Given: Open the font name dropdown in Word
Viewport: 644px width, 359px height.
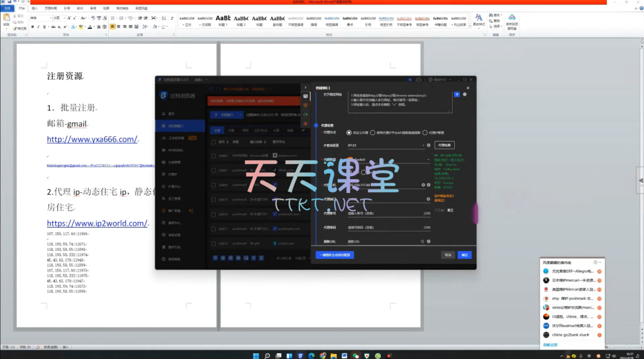Looking at the screenshot, I should click(49, 18).
